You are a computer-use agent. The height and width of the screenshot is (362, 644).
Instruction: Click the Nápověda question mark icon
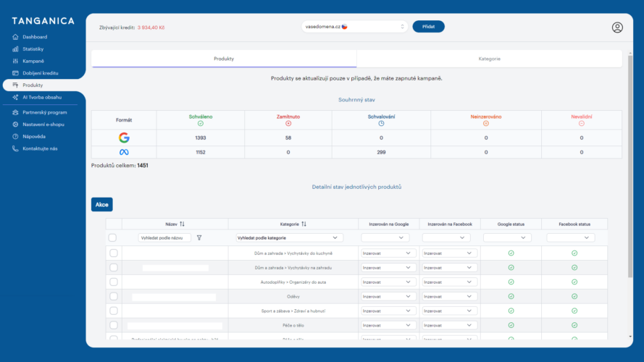coord(16,137)
